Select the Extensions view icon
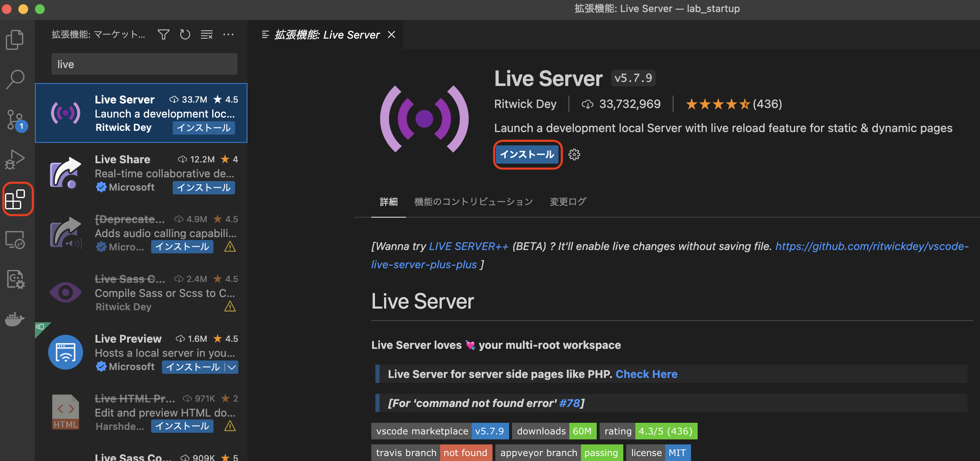 [15, 199]
